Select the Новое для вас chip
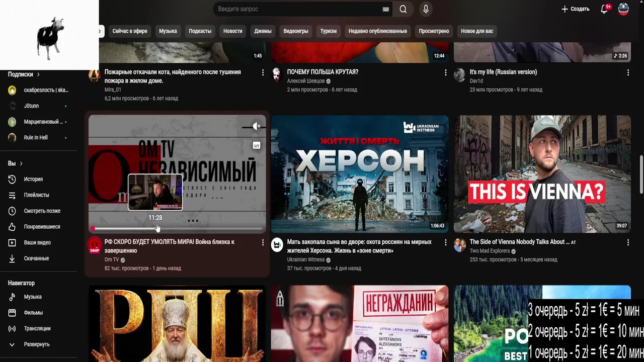This screenshot has height=362, width=644. pyautogui.click(x=477, y=31)
